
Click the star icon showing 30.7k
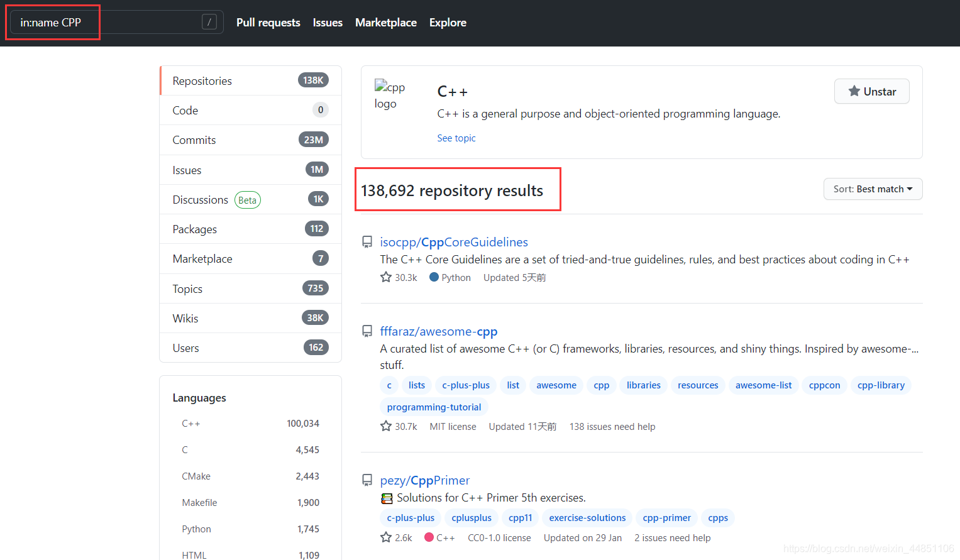(386, 426)
